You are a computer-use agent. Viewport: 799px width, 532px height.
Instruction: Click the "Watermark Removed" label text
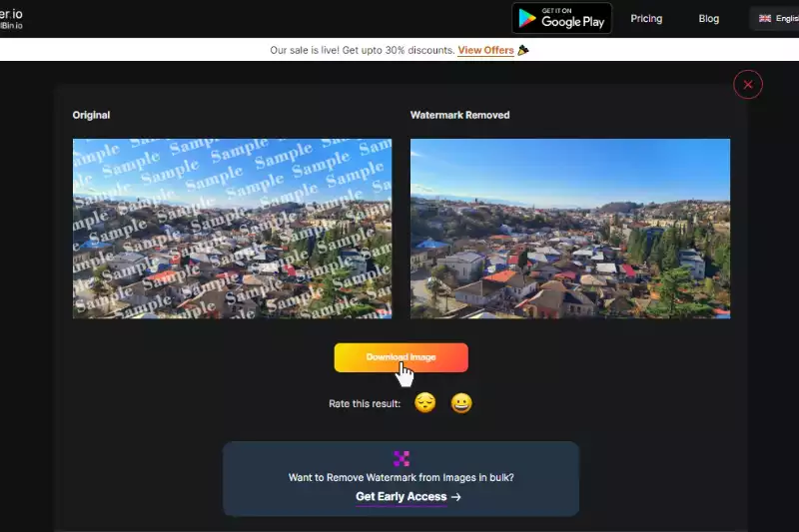459,115
